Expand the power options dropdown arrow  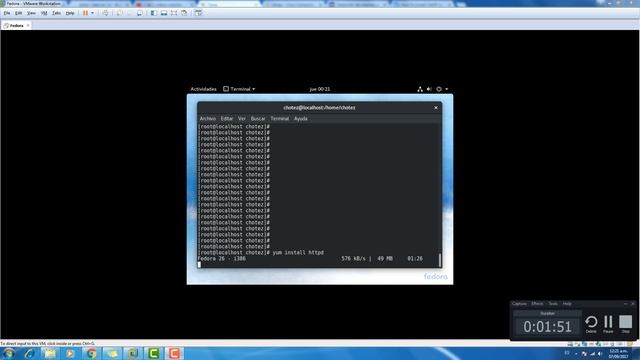(92, 13)
